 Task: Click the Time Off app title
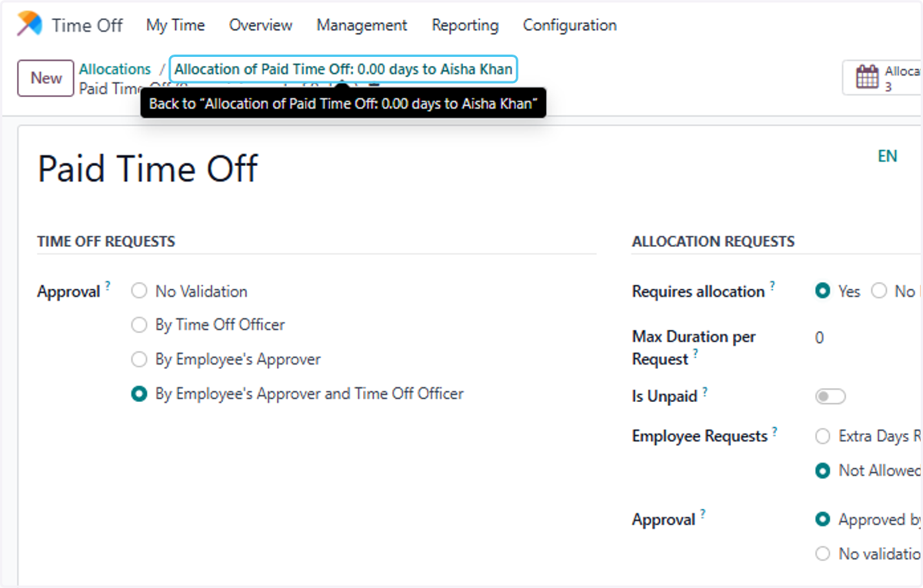87,25
